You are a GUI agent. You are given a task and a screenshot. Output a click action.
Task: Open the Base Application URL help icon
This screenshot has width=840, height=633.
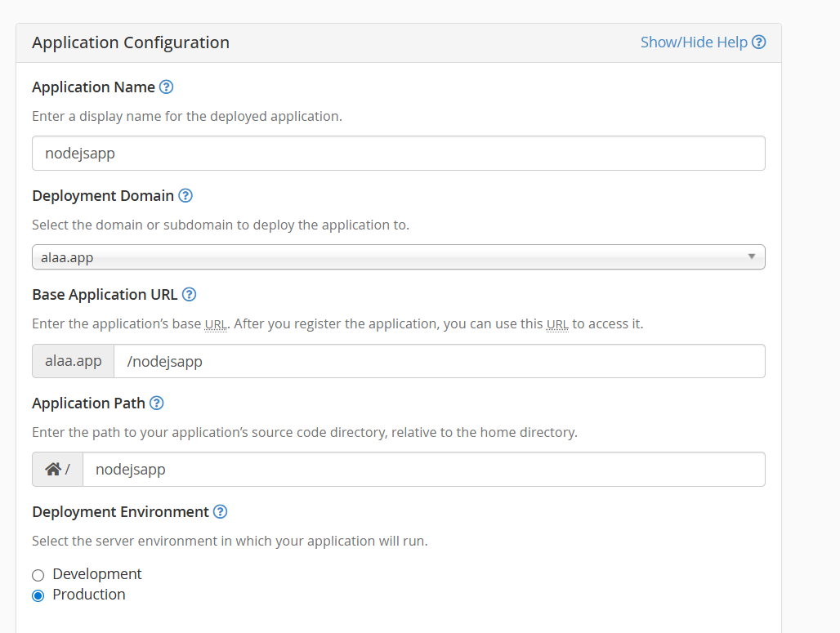pos(189,294)
